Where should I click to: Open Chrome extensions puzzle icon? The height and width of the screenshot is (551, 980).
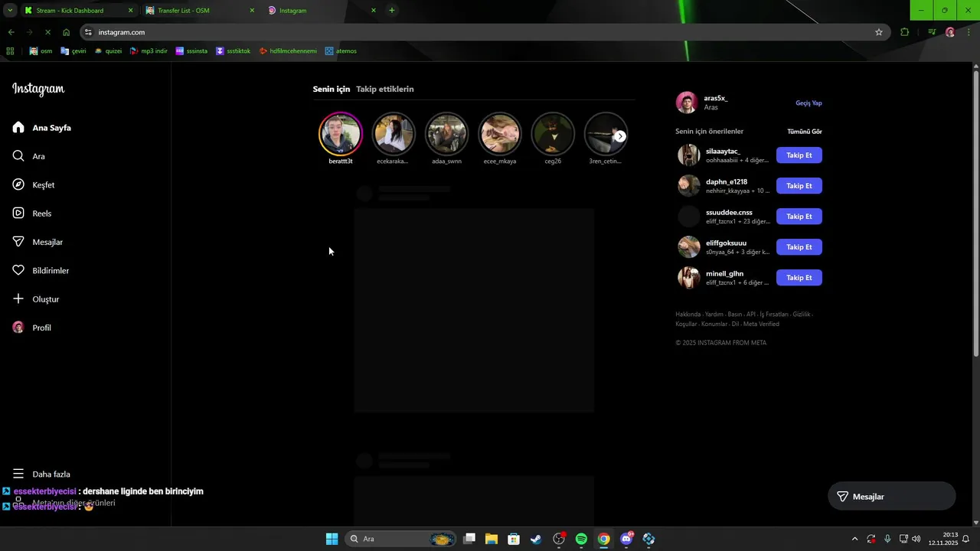pos(905,32)
